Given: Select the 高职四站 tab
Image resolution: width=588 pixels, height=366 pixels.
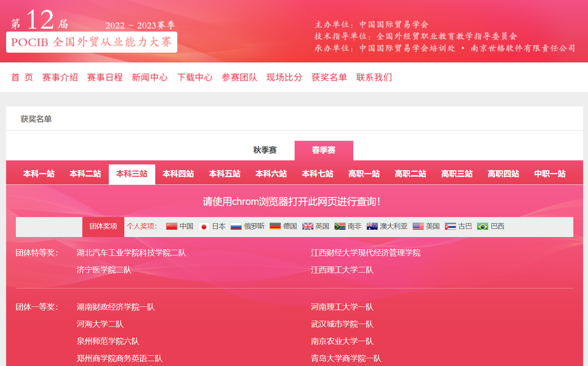Looking at the screenshot, I should coord(504,174).
